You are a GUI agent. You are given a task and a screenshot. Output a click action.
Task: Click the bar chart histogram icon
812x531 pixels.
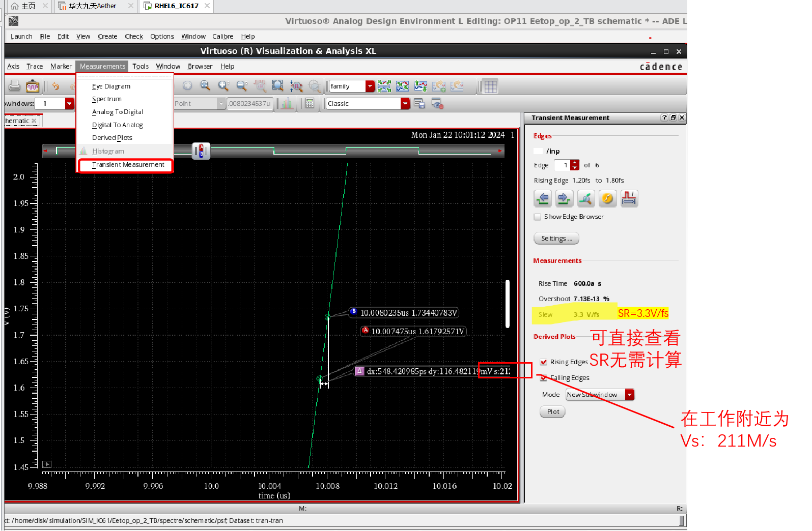[287, 103]
